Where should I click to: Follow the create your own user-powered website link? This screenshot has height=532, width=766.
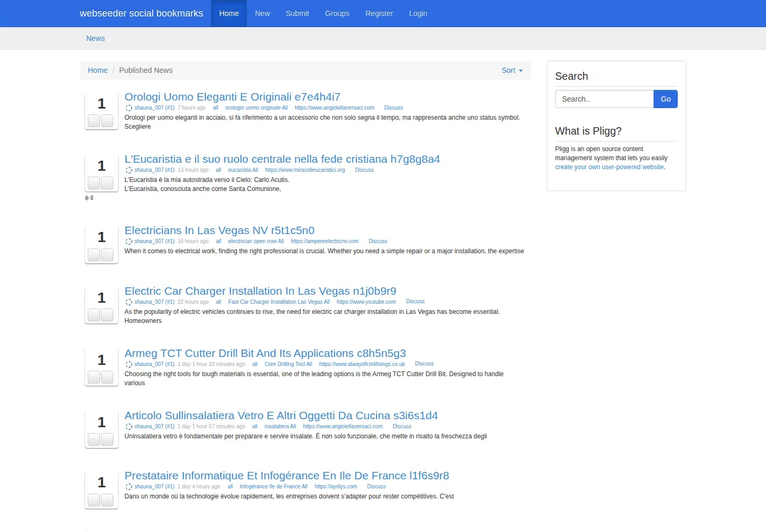pos(610,167)
